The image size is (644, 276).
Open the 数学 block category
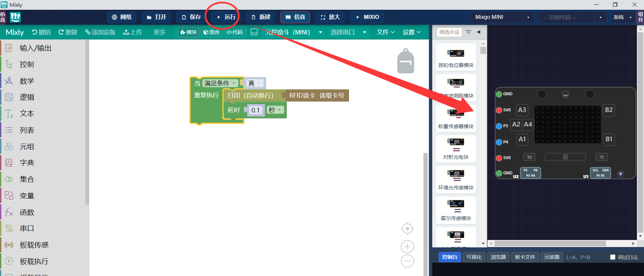[x=43, y=81]
